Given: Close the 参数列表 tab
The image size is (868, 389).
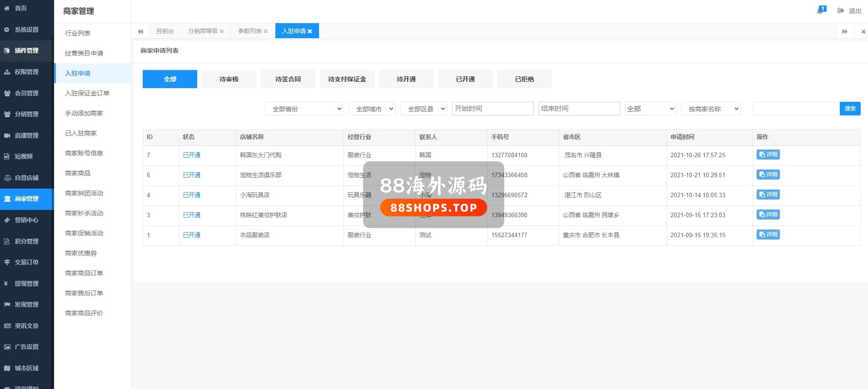Looking at the screenshot, I should click(266, 31).
